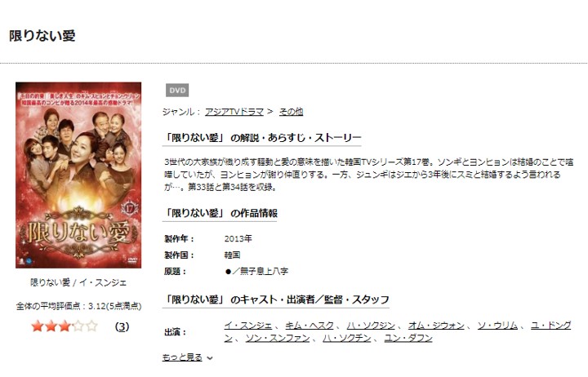Open the その他 genre link

coord(291,112)
